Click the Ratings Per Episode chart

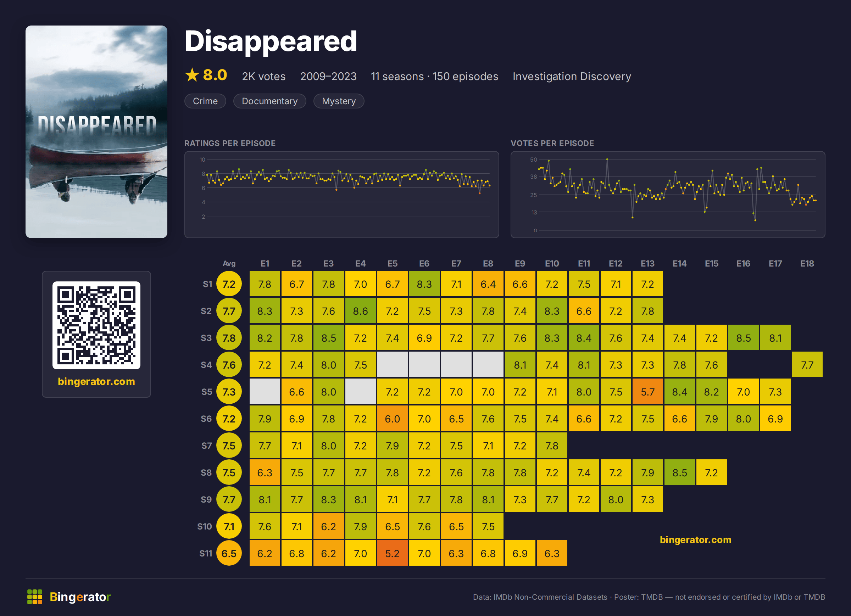coord(341,194)
